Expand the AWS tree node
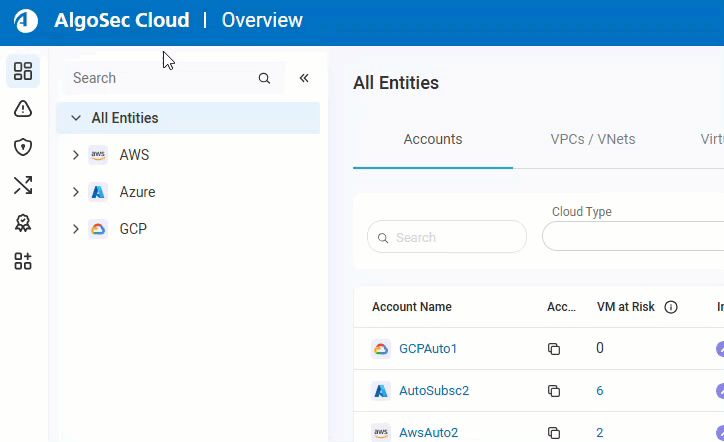This screenshot has height=442, width=724. tap(76, 155)
